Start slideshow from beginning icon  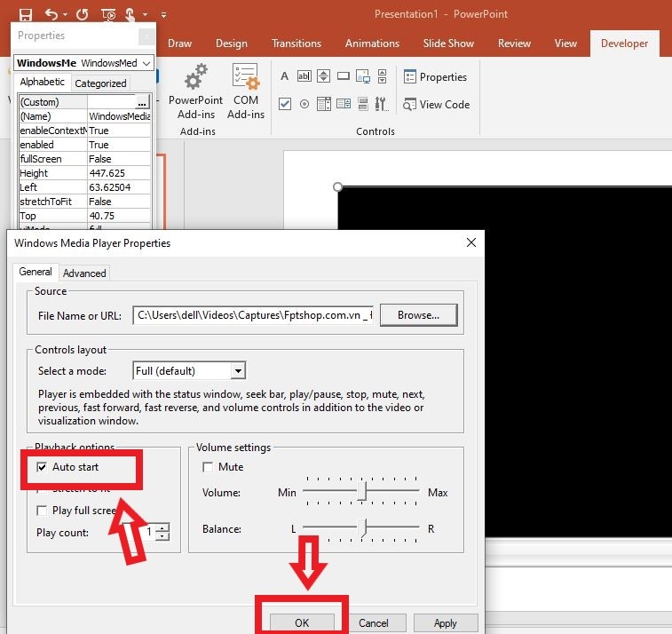108,15
